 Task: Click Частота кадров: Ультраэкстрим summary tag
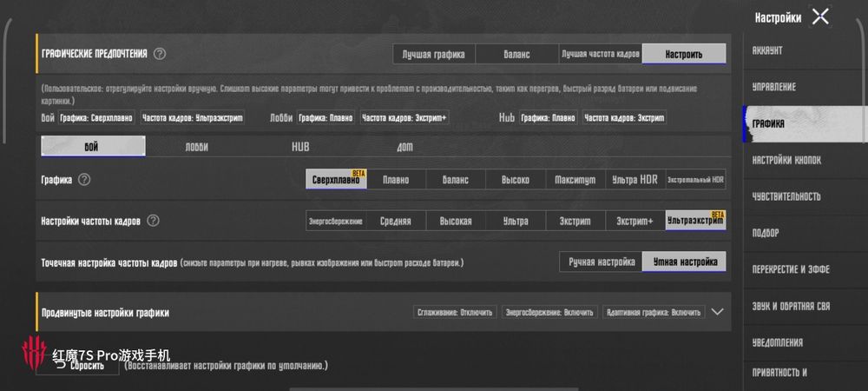click(192, 118)
